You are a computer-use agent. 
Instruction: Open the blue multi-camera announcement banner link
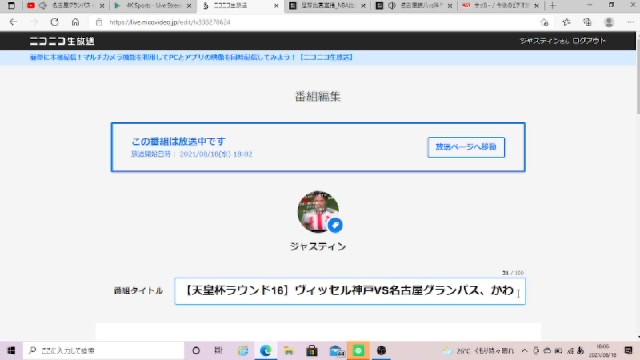click(191, 57)
